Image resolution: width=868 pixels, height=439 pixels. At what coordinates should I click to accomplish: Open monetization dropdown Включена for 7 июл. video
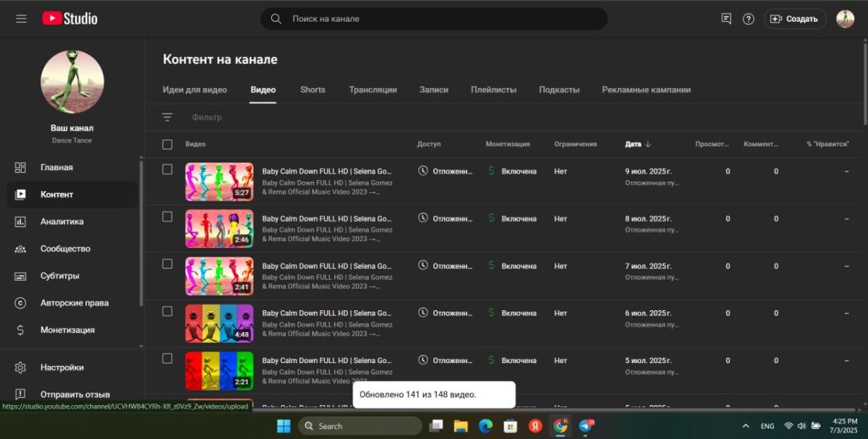coord(519,266)
